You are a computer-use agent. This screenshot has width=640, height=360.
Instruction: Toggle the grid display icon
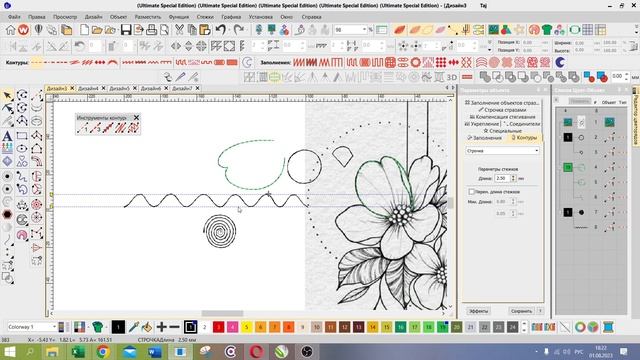[x=587, y=30]
